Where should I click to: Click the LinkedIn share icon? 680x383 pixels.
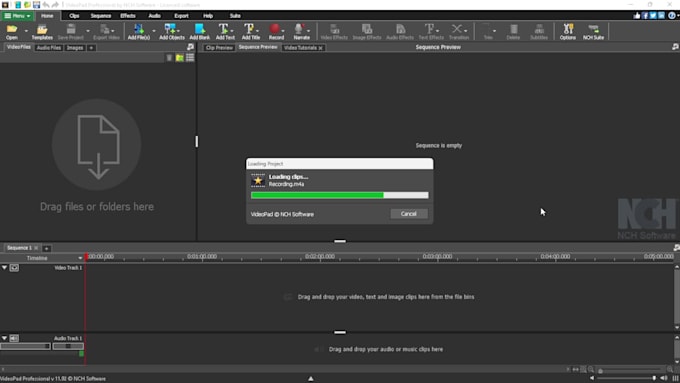661,16
